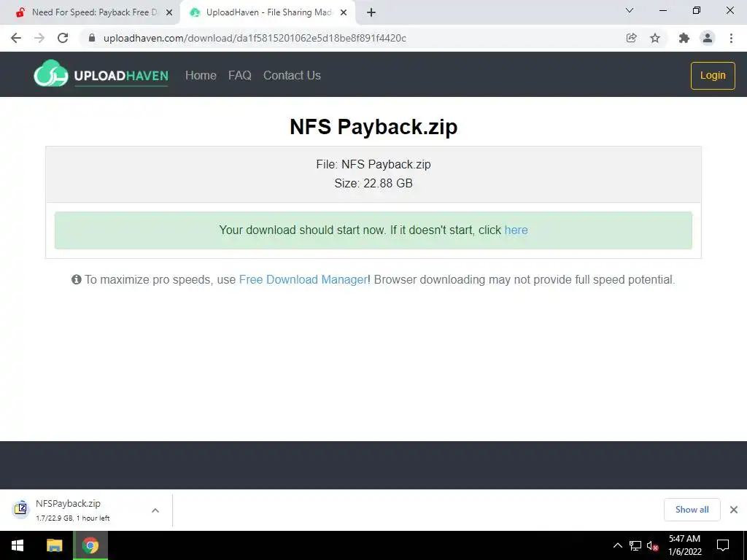Open tab search dropdown chevron
This screenshot has width=747, height=560.
[630, 10]
